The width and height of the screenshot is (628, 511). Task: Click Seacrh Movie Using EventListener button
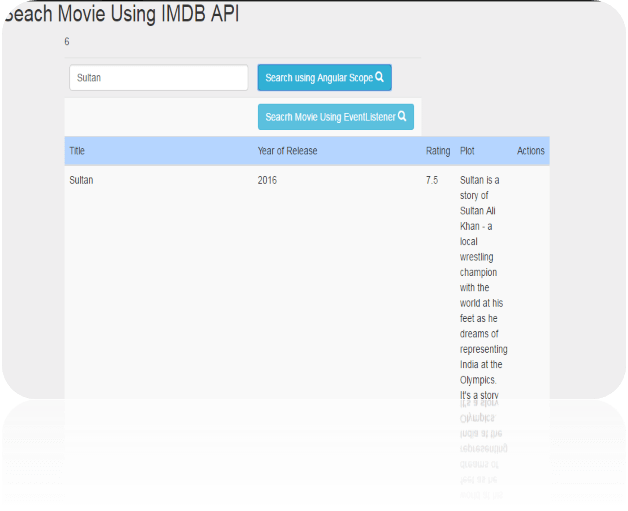(x=336, y=117)
